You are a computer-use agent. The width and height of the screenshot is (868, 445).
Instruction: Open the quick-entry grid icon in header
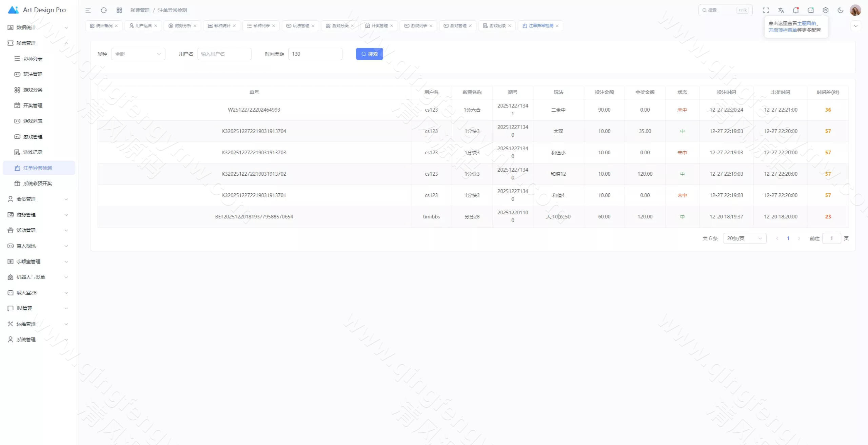pyautogui.click(x=119, y=10)
